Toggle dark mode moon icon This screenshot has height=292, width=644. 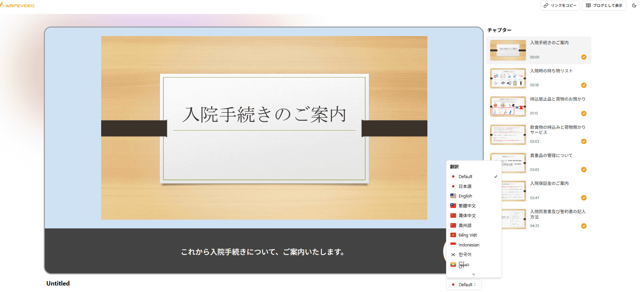(x=634, y=5)
